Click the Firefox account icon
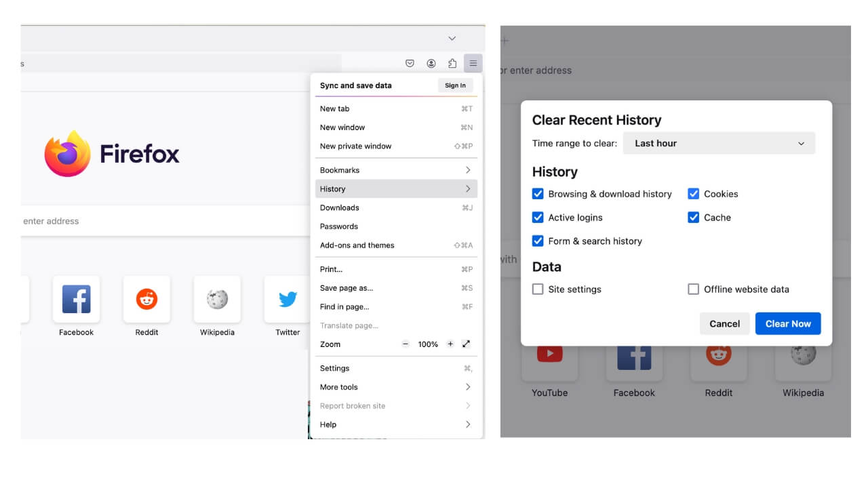 (x=431, y=62)
